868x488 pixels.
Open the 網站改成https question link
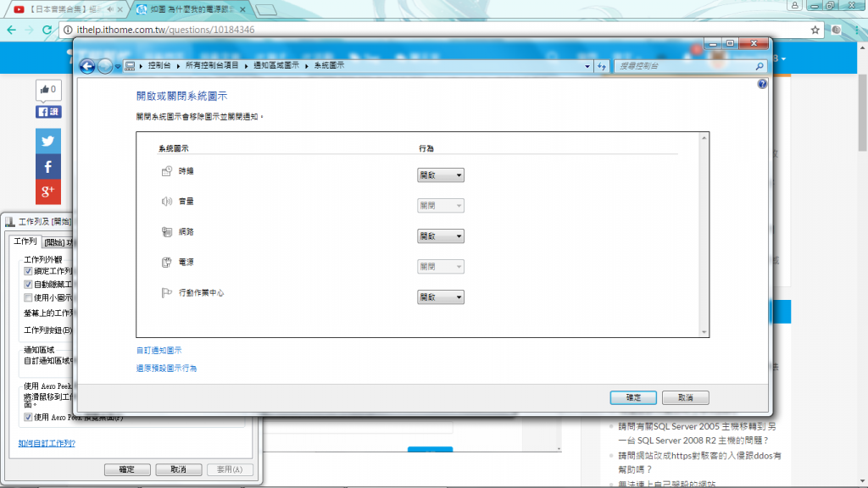(x=699, y=463)
